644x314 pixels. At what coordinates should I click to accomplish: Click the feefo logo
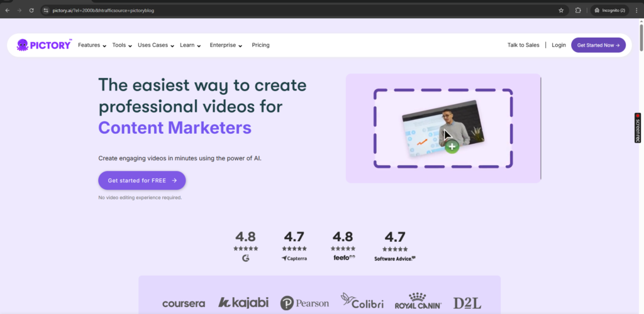coord(344,257)
